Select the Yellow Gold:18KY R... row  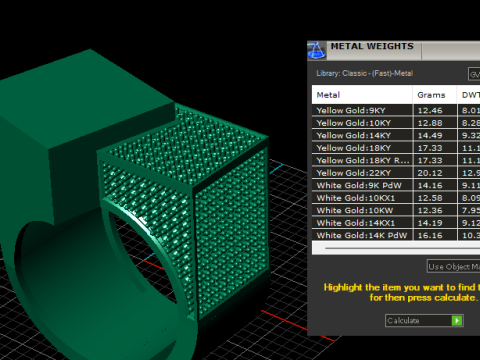tap(396, 161)
